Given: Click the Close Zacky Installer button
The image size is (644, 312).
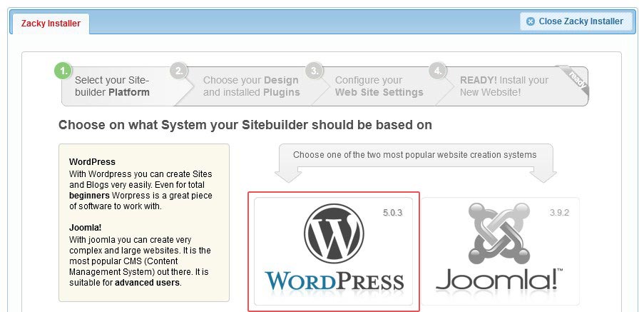Looking at the screenshot, I should (576, 21).
